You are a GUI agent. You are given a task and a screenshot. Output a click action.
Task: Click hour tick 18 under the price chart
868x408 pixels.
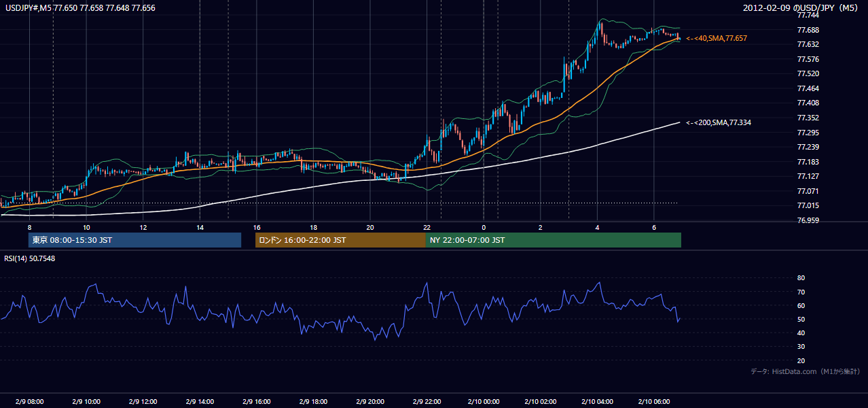[x=313, y=227]
